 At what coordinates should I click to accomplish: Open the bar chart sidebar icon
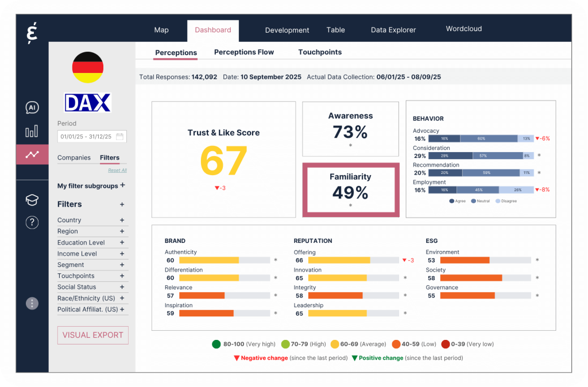[x=32, y=131]
